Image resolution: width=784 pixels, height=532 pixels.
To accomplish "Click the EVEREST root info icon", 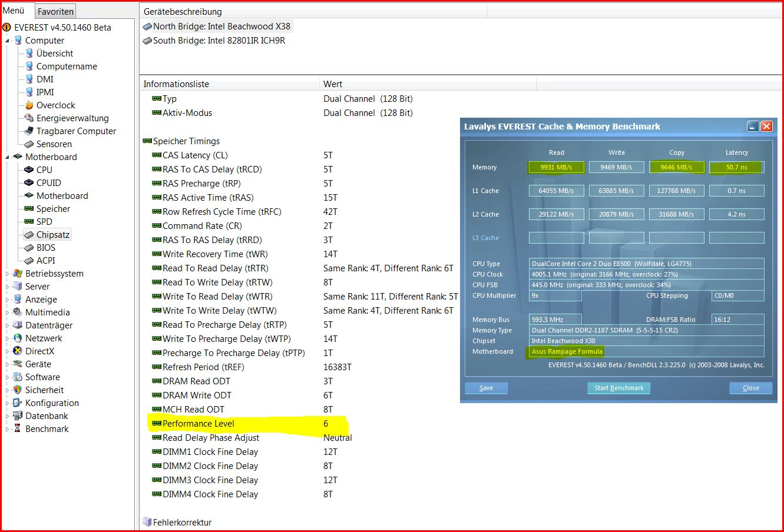I will click(x=6, y=27).
